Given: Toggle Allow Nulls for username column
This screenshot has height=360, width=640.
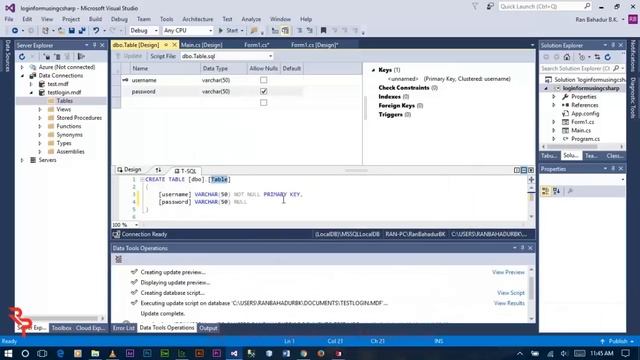Looking at the screenshot, I should pos(264,80).
